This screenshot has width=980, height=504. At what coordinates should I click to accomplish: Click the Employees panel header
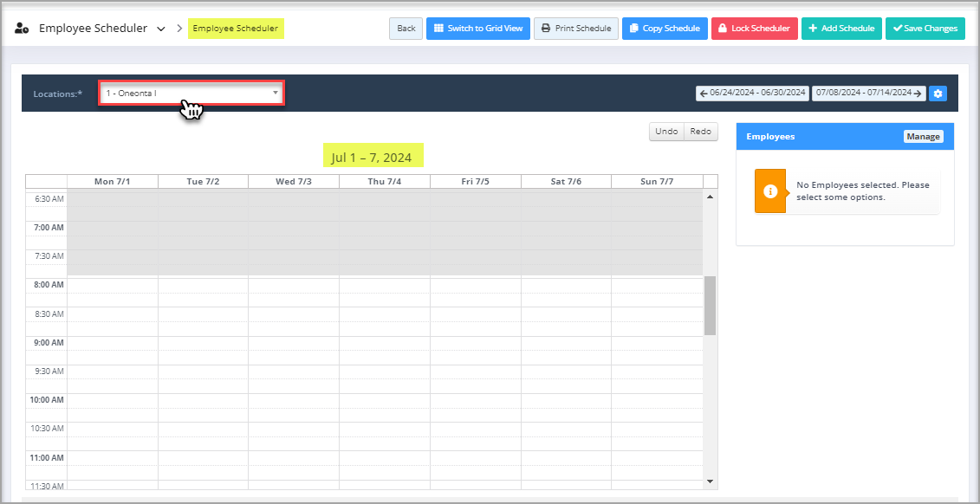coord(845,136)
